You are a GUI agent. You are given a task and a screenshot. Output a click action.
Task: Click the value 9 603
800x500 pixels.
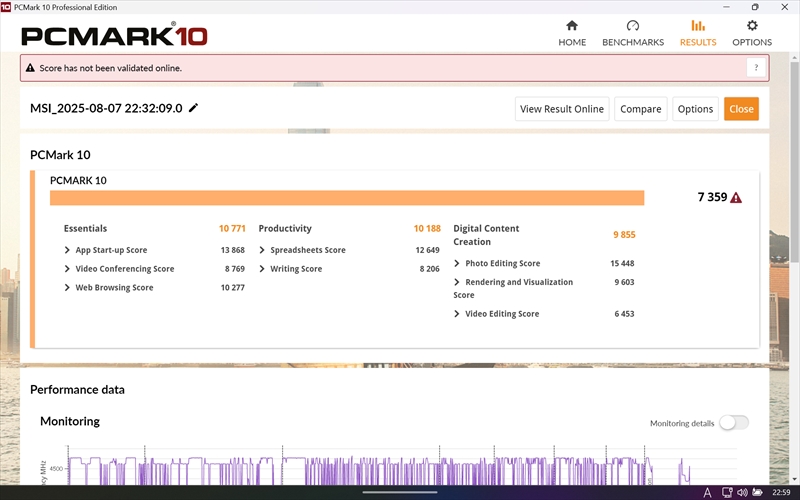coord(624,282)
